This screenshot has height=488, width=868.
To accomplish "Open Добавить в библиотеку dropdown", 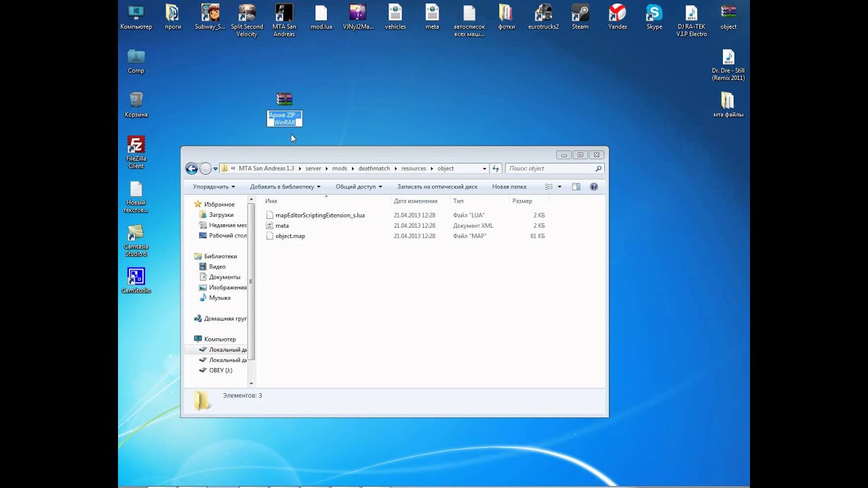I will pos(285,186).
